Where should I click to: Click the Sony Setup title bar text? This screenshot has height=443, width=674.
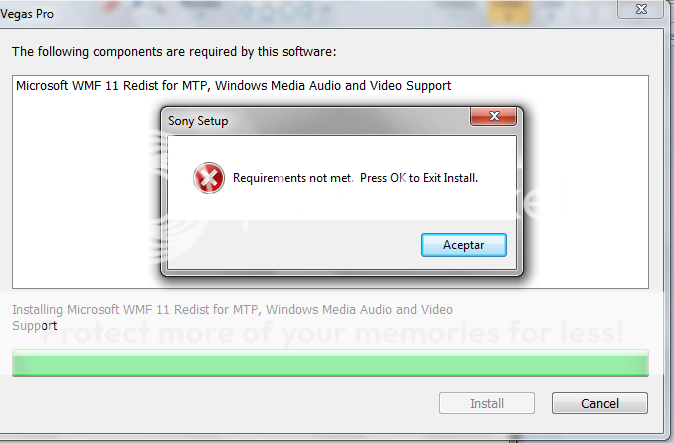click(x=198, y=121)
